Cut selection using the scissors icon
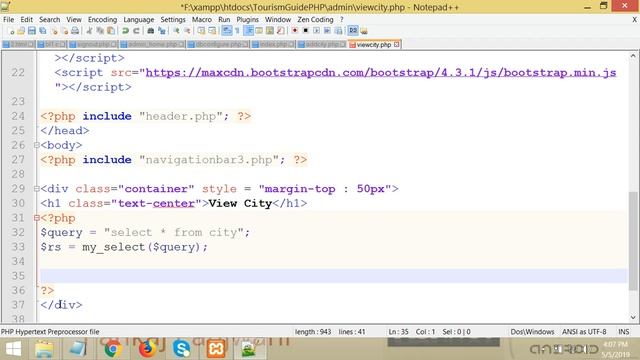640x360 pixels. [89, 31]
